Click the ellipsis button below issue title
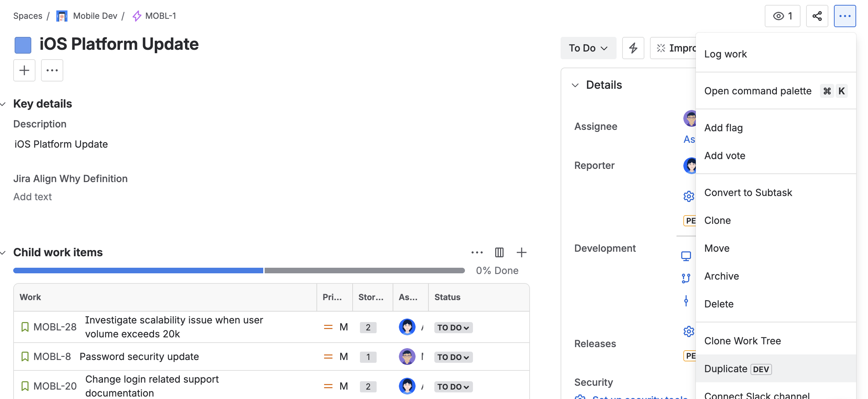Image resolution: width=868 pixels, height=399 pixels. point(52,70)
